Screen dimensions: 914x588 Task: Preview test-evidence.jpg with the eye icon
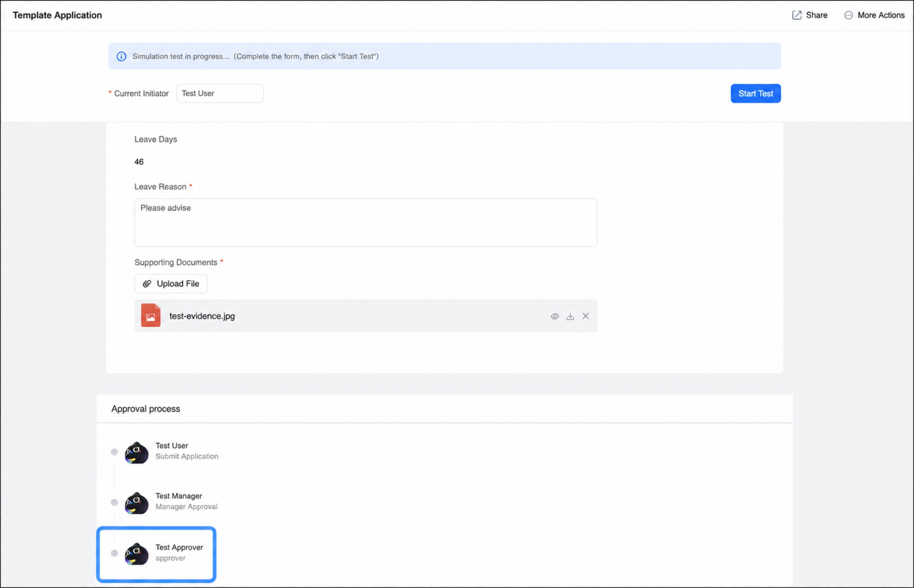[x=555, y=316]
